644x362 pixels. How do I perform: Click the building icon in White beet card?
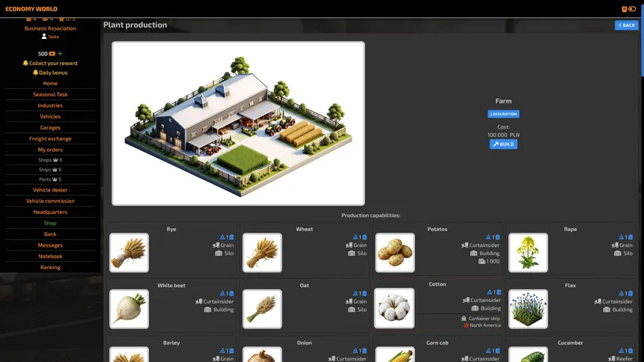click(x=208, y=310)
